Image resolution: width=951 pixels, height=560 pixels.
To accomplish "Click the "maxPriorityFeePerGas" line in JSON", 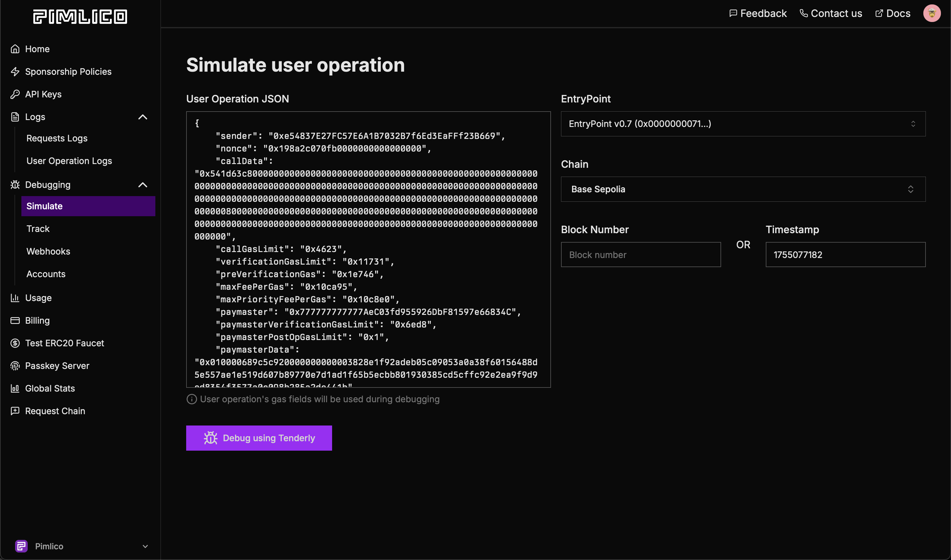I will (307, 299).
